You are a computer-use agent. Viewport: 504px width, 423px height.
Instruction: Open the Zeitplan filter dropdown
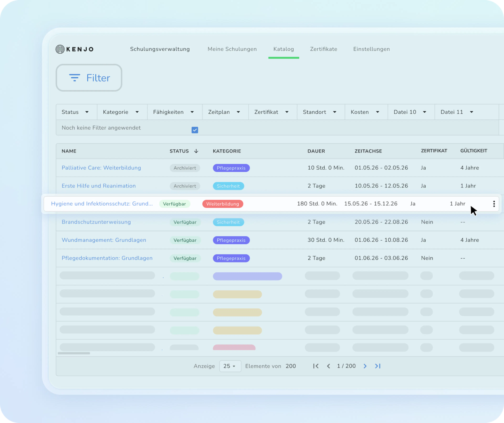(225, 112)
